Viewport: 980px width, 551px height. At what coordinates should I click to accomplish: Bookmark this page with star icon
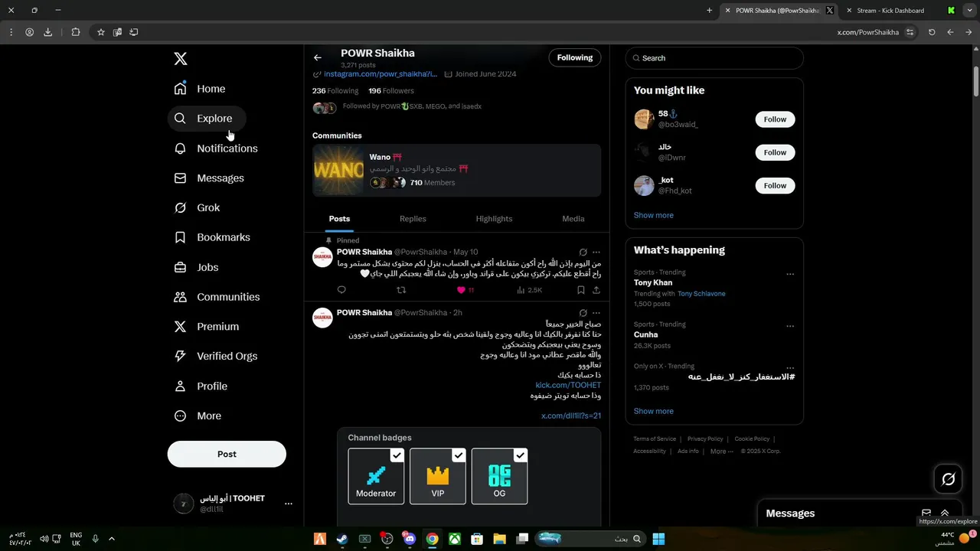[x=100, y=32]
